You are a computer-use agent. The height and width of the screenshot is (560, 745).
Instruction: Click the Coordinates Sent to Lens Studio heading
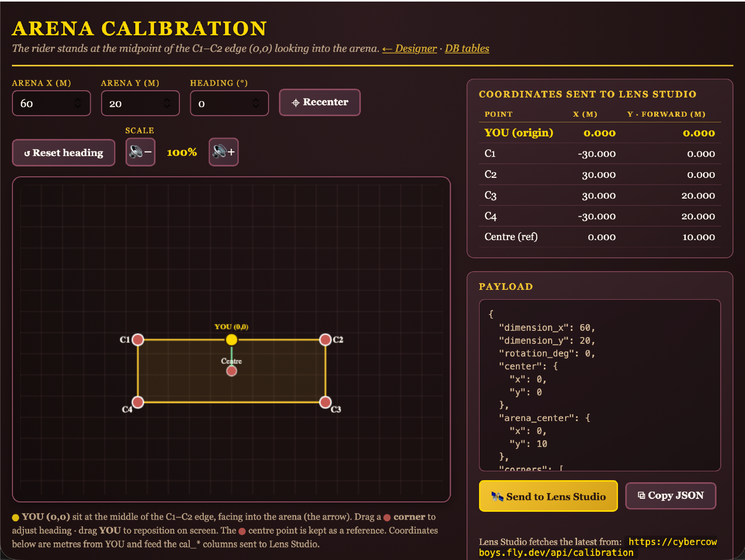(587, 94)
